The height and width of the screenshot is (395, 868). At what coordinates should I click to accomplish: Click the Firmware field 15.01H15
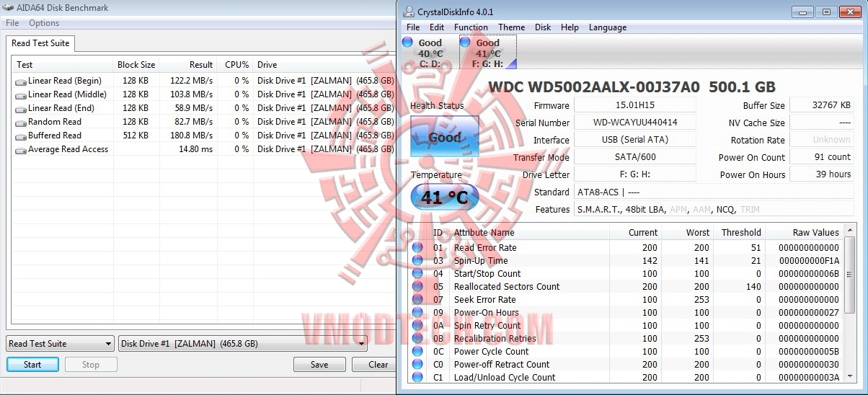tap(634, 105)
